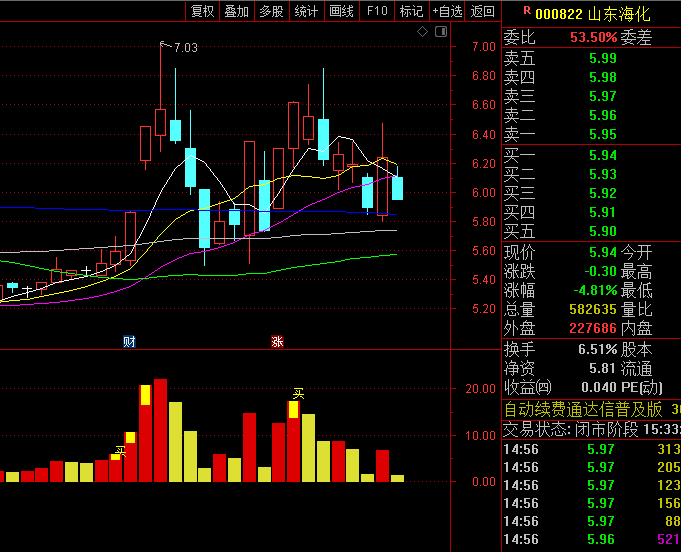
Task: Select 买一 price 5.94
Action: coord(603,155)
